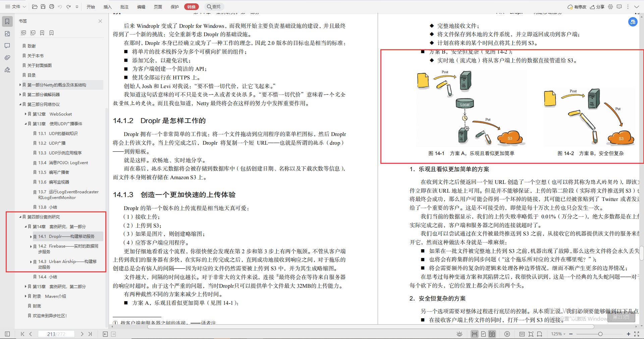644x339 pixels.
Task: Open the feedback message icon at top right
Action: (619, 7)
